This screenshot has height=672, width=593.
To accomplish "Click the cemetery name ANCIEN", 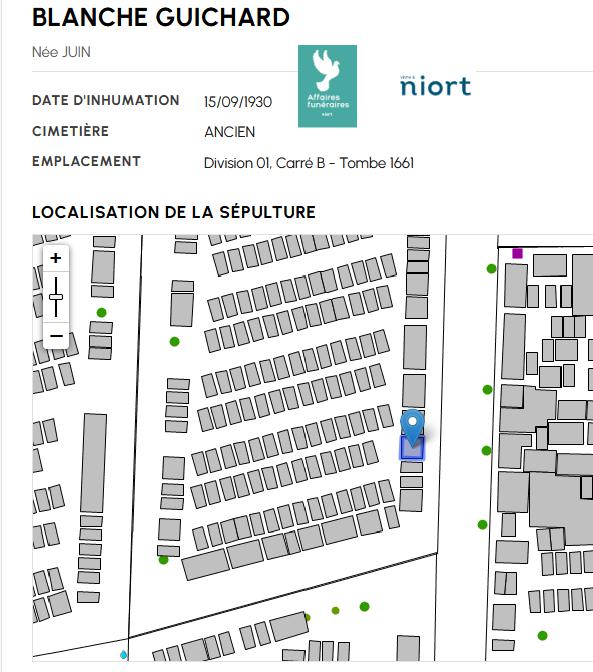I will (230, 132).
